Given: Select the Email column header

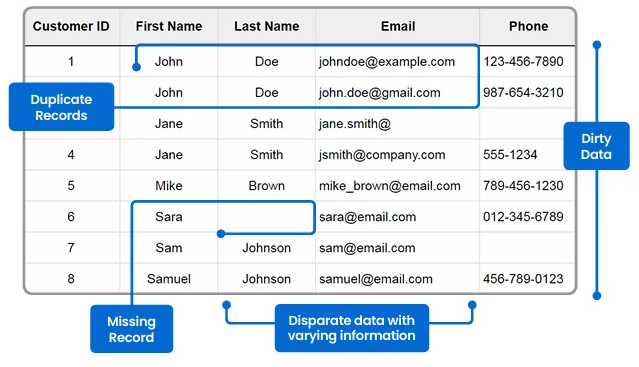Looking at the screenshot, I should (398, 26).
